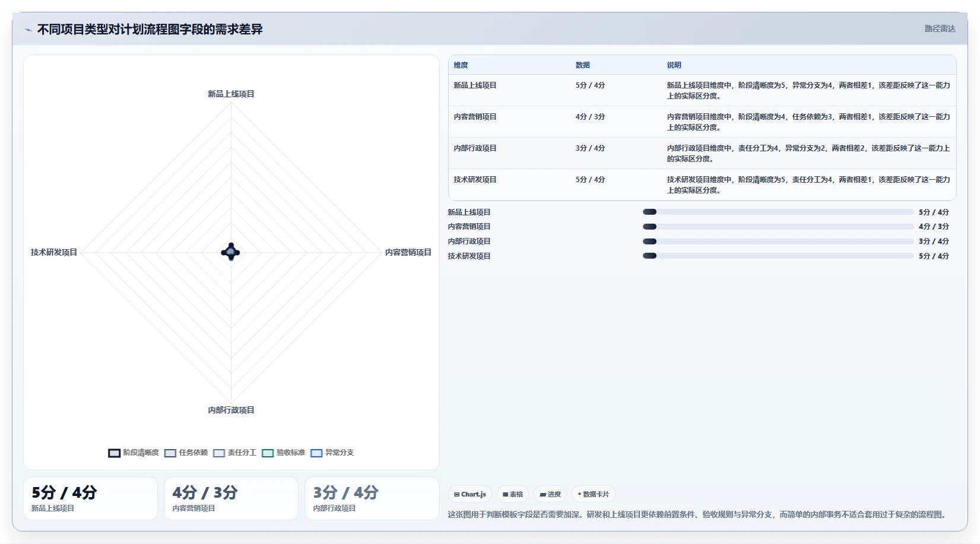Click the 表格 tag
This screenshot has width=980, height=544.
(513, 494)
